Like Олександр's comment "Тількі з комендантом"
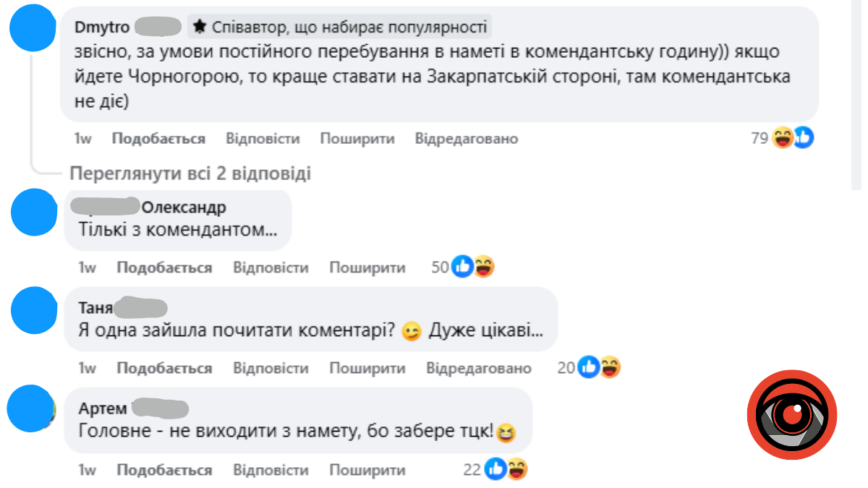Image resolution: width=868 pixels, height=488 pixels. coord(164,267)
